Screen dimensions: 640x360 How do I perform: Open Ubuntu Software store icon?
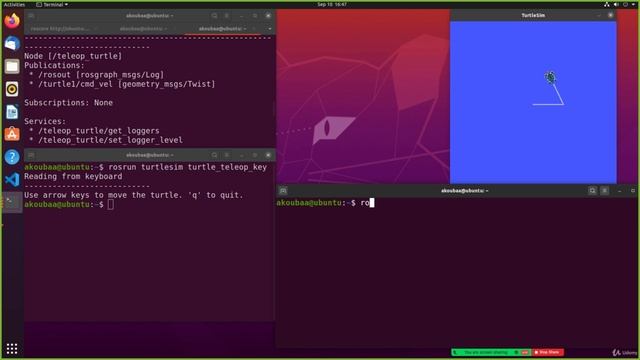12,134
